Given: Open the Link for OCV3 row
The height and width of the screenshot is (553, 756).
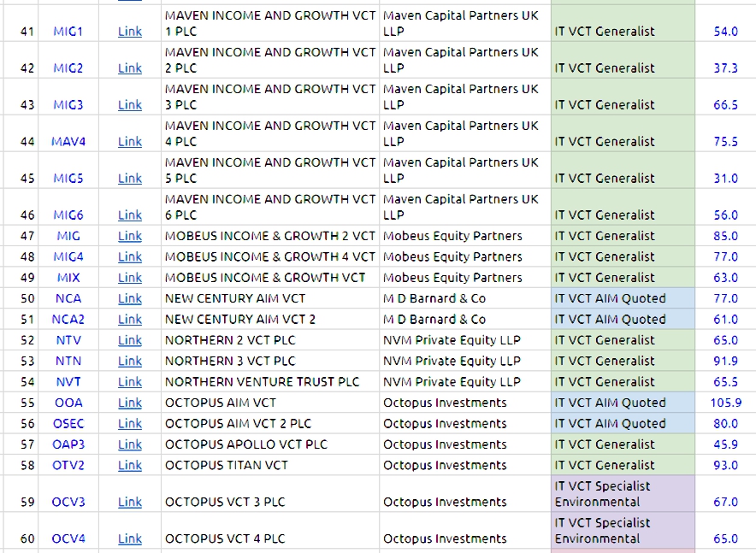Looking at the screenshot, I should [x=130, y=502].
